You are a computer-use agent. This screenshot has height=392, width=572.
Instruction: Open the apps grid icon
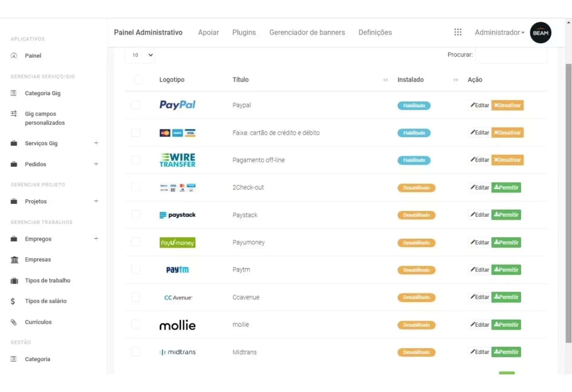point(458,32)
